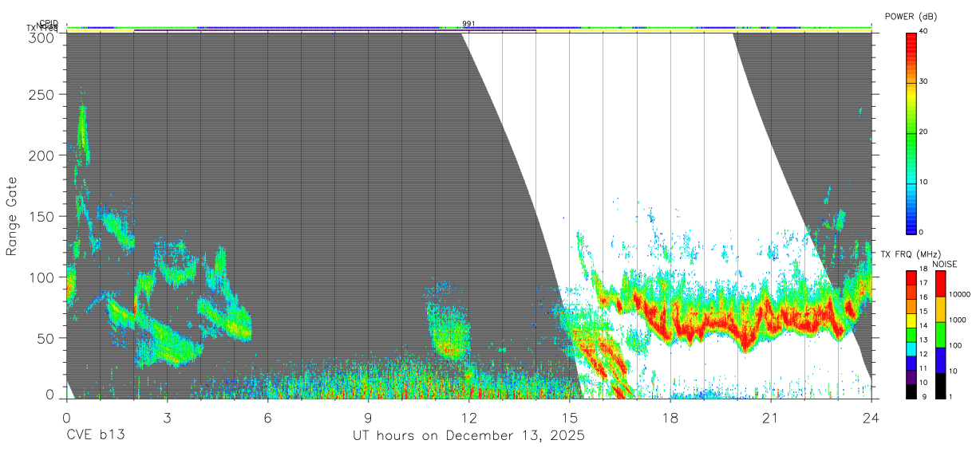Pick the blue segment of NOISE legend
Viewport: 980px width, 452px height.
tap(940, 360)
